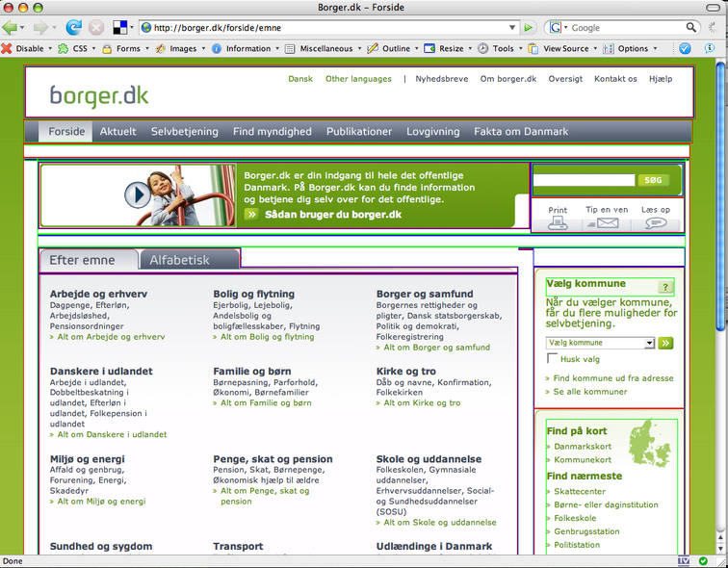Click the green check icon in status bar

(x=703, y=561)
